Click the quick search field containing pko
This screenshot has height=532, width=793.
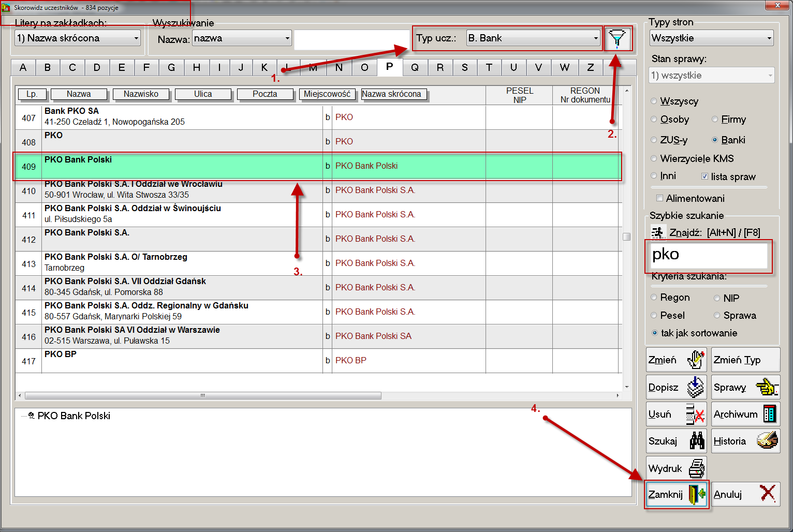(709, 255)
